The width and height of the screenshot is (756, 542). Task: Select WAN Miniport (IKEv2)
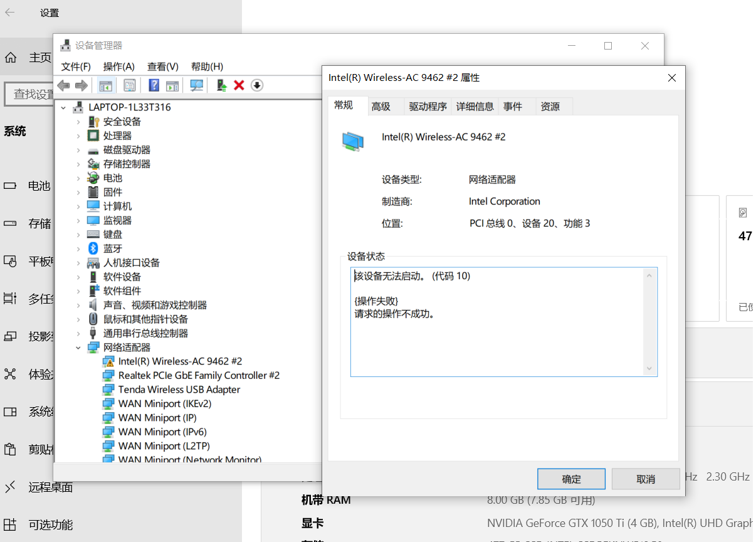(165, 403)
